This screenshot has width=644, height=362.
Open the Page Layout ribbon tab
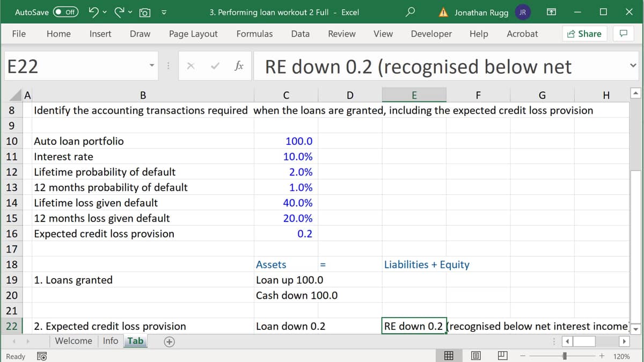coord(193,33)
